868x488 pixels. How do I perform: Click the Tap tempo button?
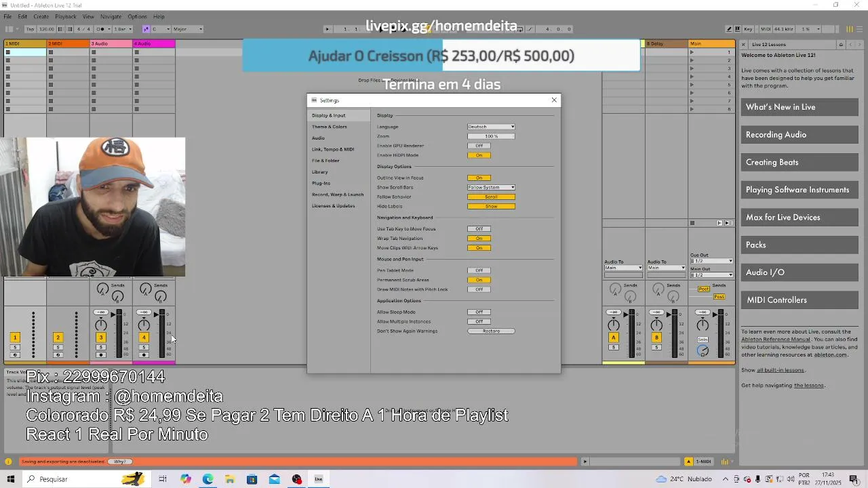(x=31, y=29)
